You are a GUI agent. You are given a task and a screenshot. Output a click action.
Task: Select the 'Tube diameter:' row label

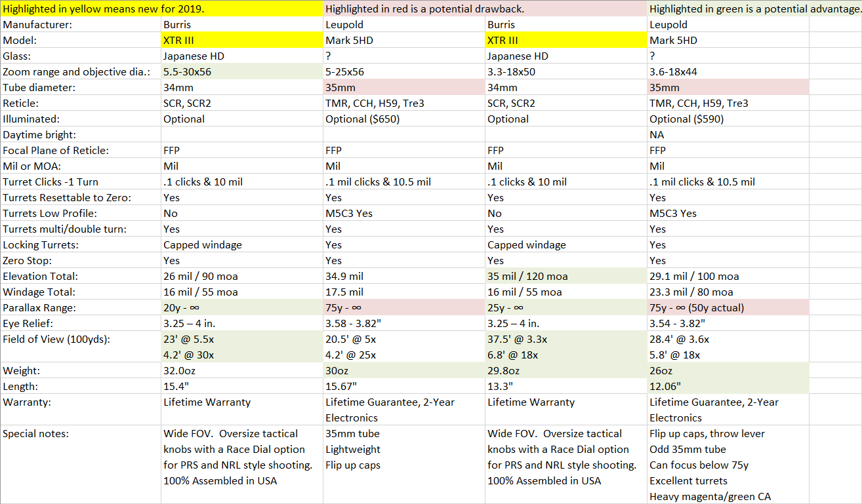pyautogui.click(x=39, y=87)
